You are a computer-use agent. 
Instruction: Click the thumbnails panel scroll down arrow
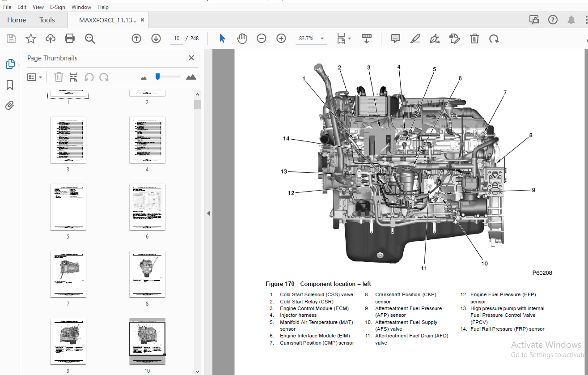[197, 371]
